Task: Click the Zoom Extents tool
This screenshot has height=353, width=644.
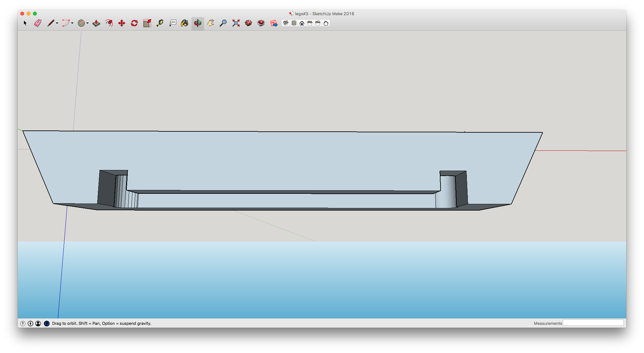Action: click(236, 23)
